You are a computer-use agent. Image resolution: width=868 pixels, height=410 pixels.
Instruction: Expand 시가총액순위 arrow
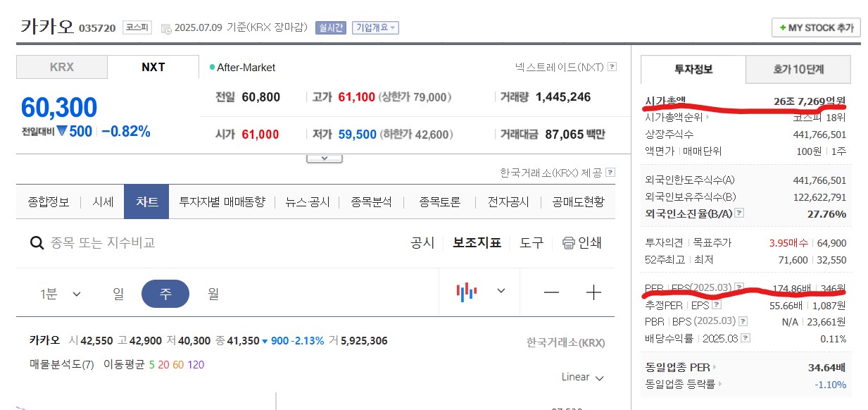pos(707,118)
